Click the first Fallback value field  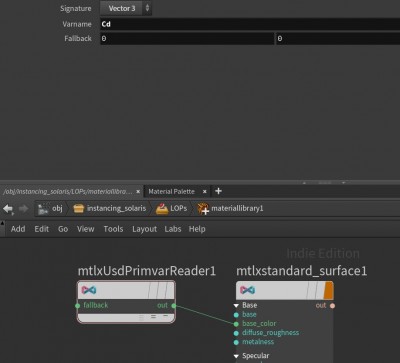187,39
